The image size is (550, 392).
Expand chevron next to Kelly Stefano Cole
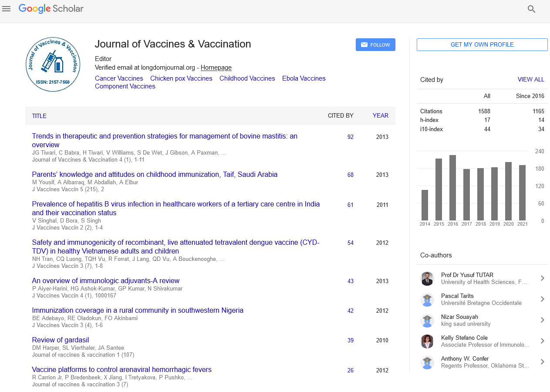[x=542, y=341]
